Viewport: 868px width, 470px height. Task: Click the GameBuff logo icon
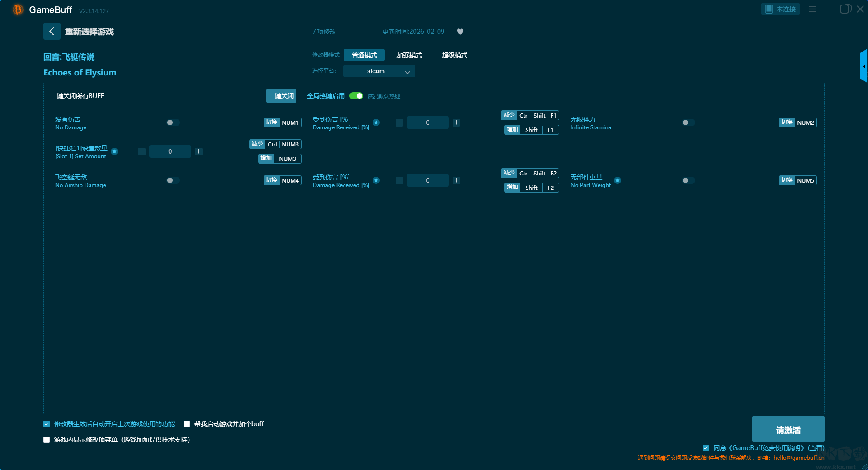pyautogui.click(x=18, y=9)
